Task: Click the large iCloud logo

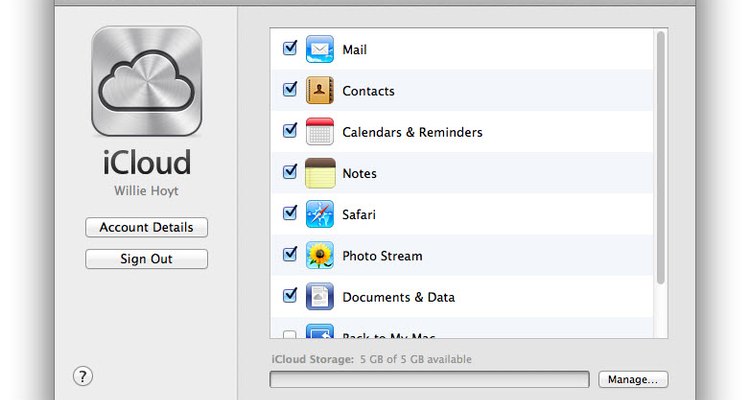Action: pyautogui.click(x=146, y=81)
